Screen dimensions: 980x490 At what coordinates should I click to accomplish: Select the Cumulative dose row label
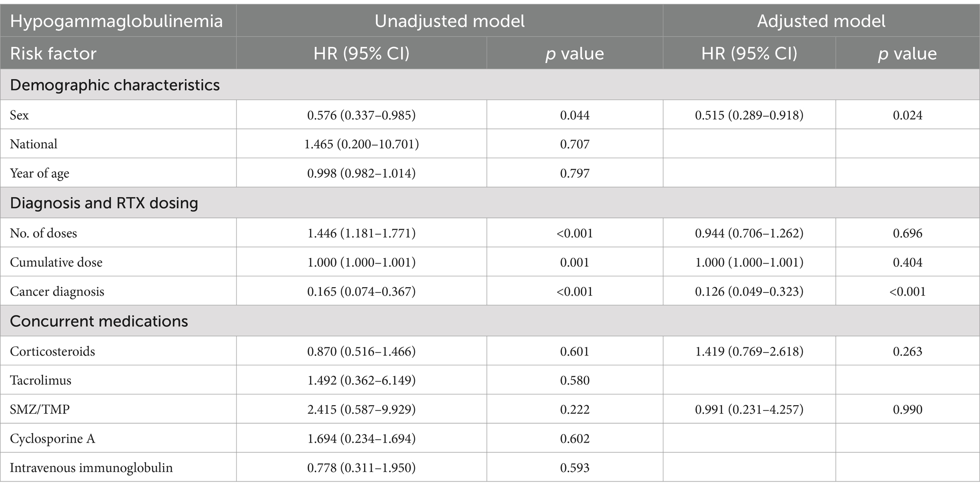click(x=56, y=263)
